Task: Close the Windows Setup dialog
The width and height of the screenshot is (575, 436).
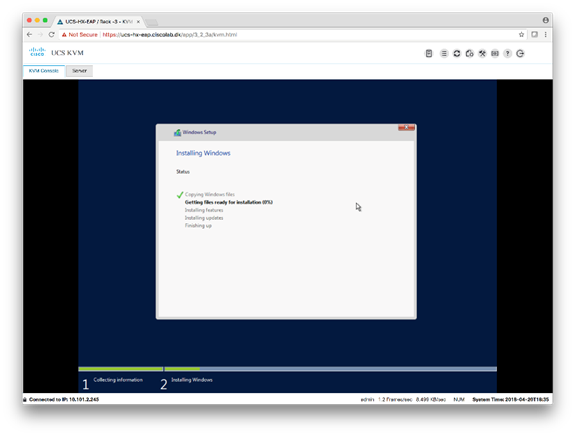Action: tap(406, 127)
